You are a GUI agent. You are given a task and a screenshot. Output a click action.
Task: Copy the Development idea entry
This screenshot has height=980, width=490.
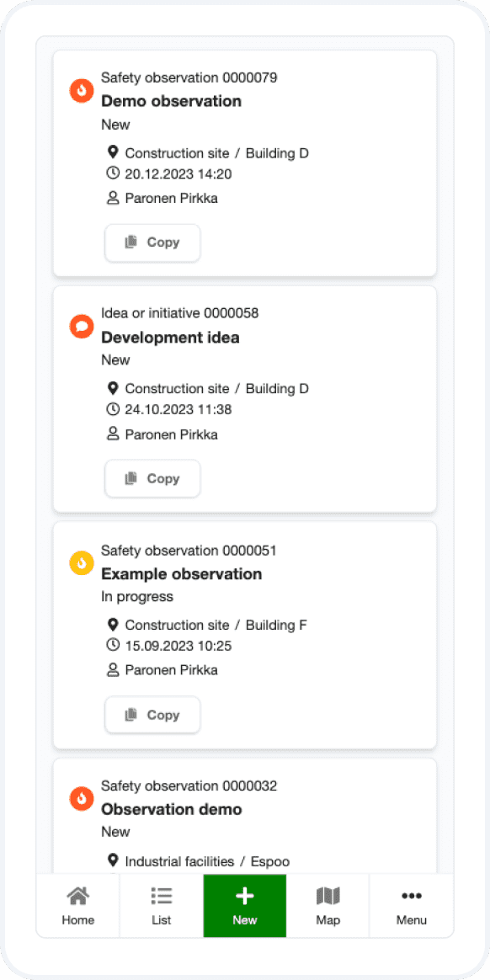(152, 479)
